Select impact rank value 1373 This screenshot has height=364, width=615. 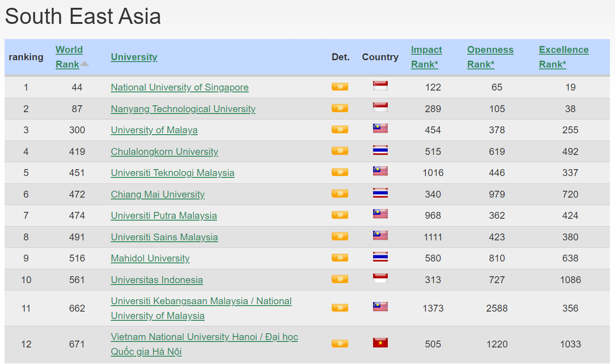click(x=433, y=308)
